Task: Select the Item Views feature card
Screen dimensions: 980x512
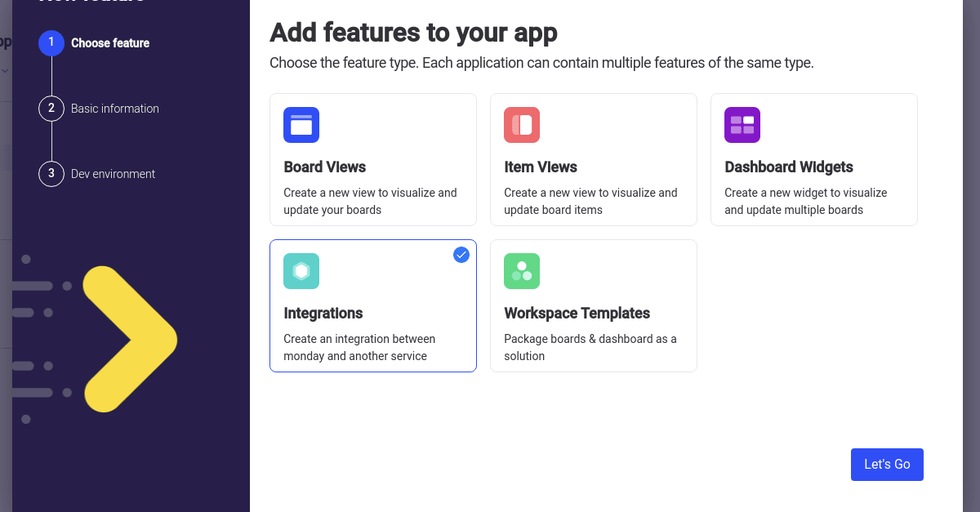Action: [593, 159]
